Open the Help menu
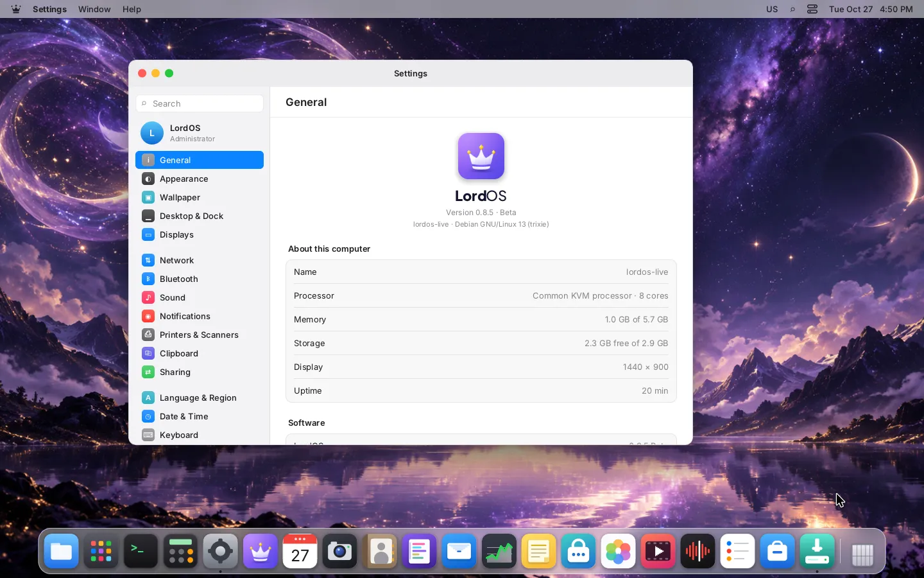 132,9
